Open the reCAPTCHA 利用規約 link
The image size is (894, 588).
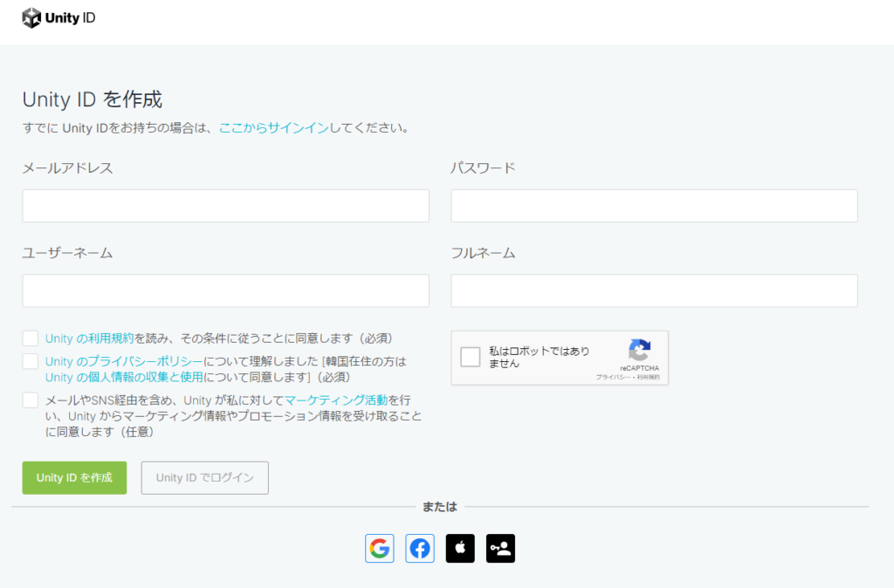[649, 377]
